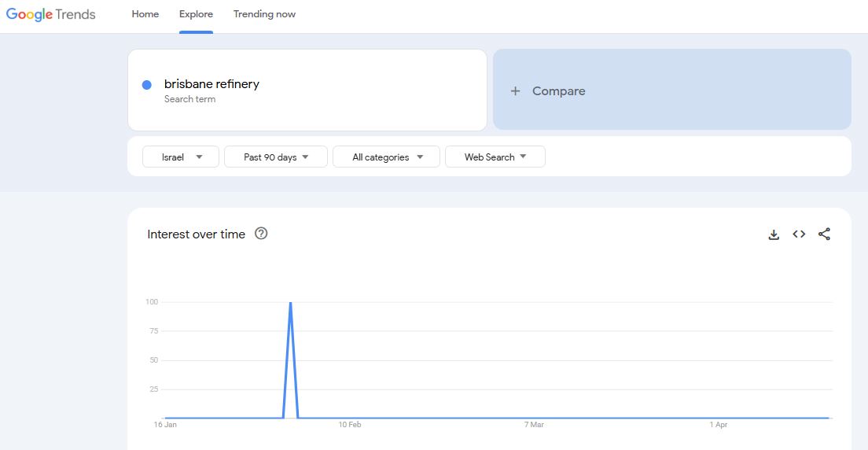Viewport: 868px width, 450px height.
Task: Download the interest over time CSV
Action: click(774, 234)
